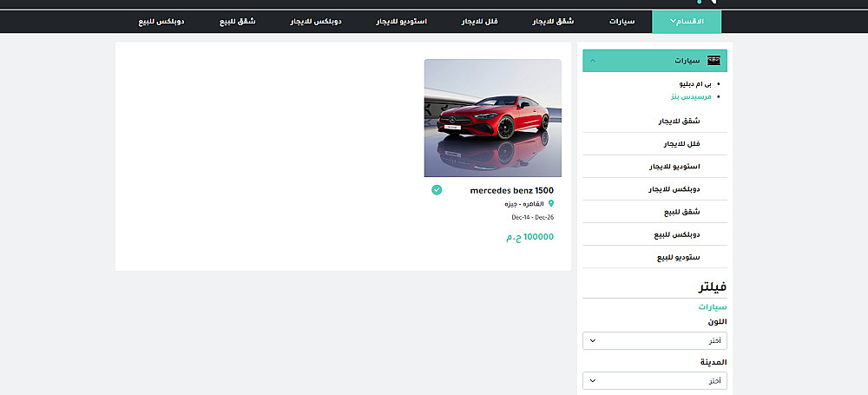Open استوديو للايجار in top navigation
868x395 pixels.
click(x=401, y=22)
